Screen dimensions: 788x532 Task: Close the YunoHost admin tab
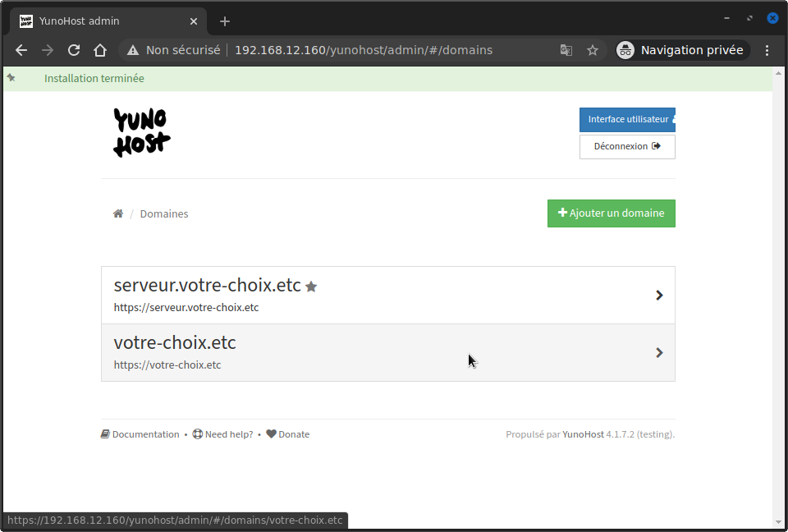click(194, 21)
